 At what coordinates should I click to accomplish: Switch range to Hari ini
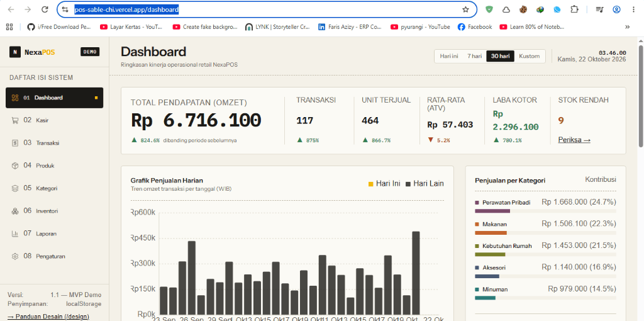coord(449,56)
